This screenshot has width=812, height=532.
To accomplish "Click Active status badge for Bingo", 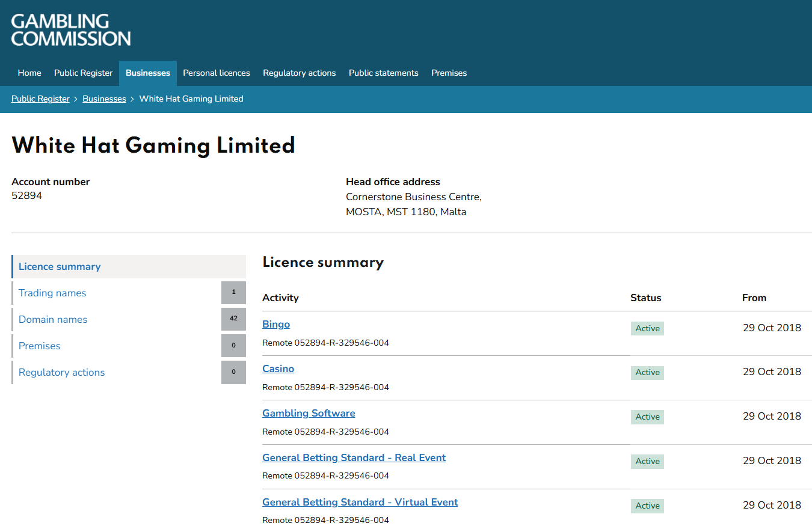I will pyautogui.click(x=647, y=328).
